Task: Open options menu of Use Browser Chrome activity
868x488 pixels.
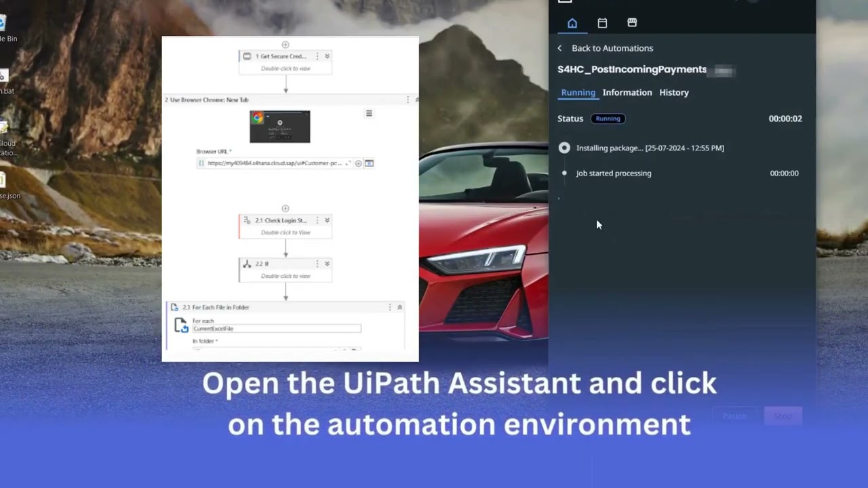Action: (x=408, y=100)
